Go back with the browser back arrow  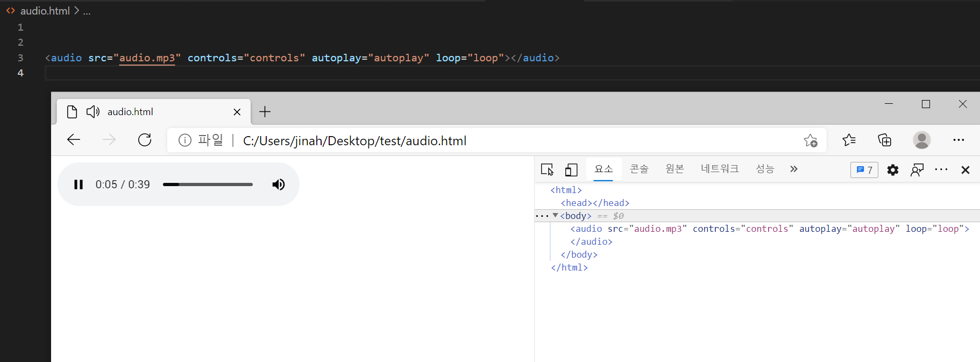74,140
